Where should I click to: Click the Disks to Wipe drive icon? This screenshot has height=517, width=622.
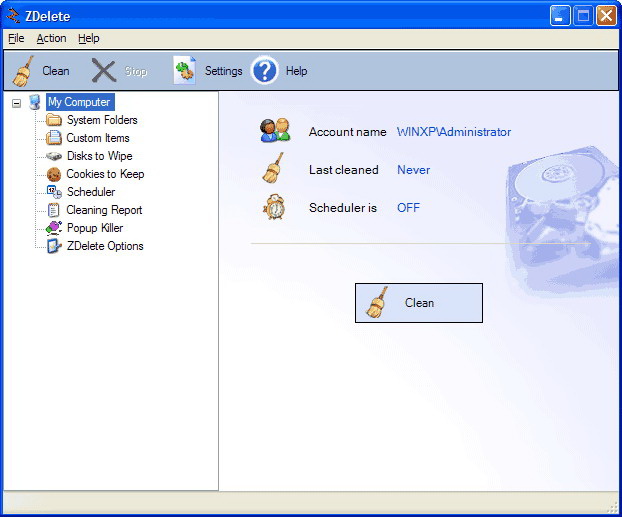point(54,156)
